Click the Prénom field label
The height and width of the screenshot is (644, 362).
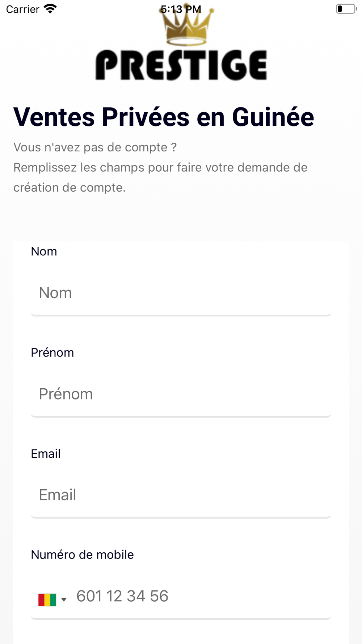[x=52, y=352]
